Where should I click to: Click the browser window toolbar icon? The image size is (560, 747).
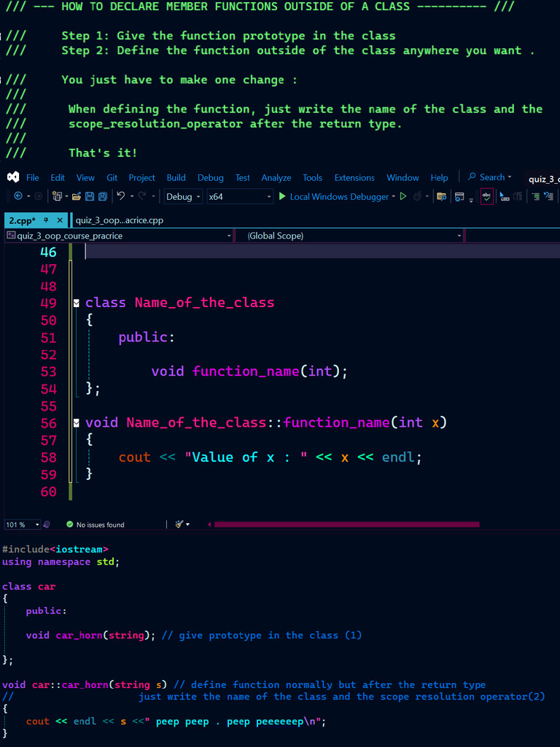click(x=459, y=196)
